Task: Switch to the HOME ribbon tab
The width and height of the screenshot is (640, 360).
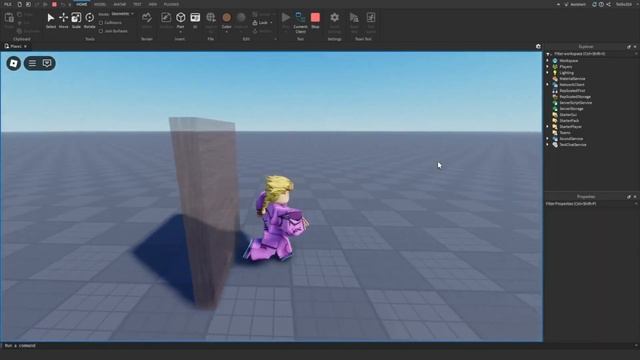Action: [x=82, y=4]
